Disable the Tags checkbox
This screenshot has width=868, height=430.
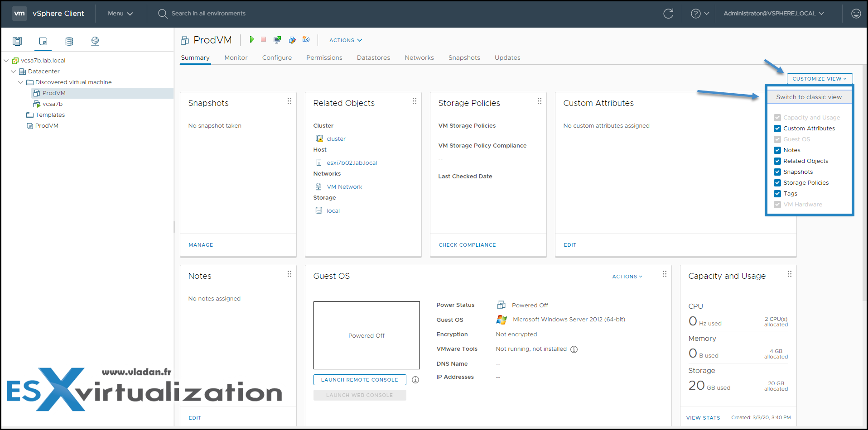tap(777, 194)
